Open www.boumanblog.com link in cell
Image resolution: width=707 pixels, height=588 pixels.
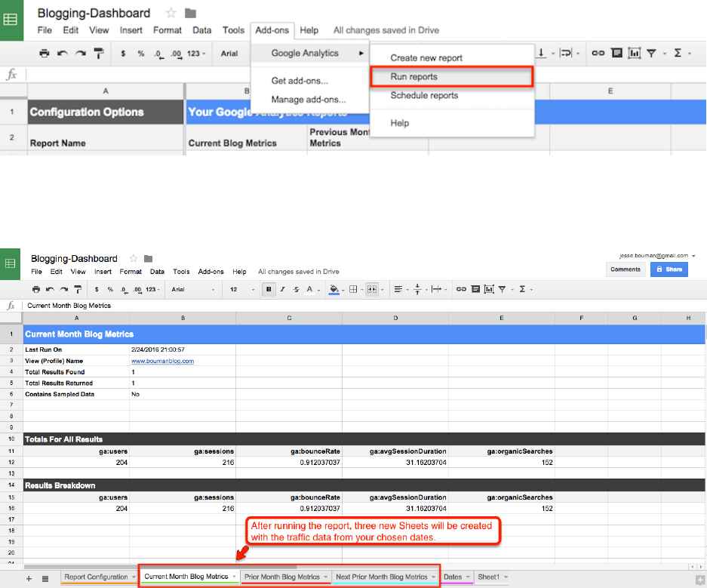pyautogui.click(x=162, y=361)
